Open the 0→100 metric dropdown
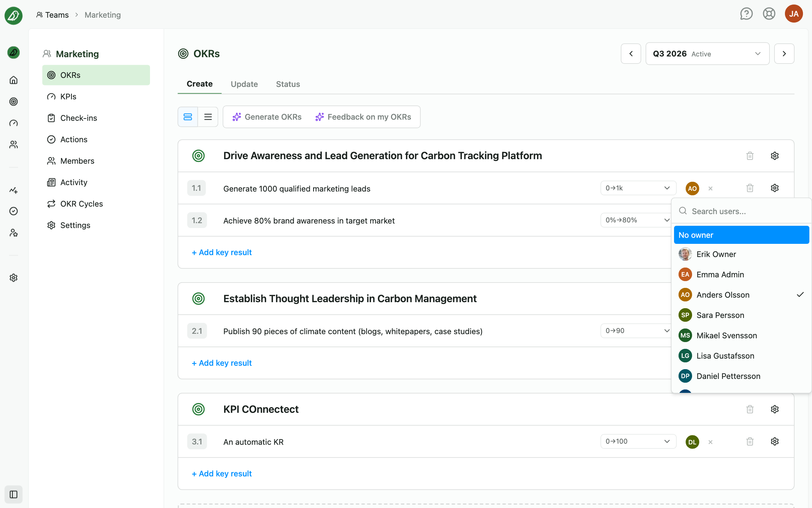 click(x=638, y=441)
